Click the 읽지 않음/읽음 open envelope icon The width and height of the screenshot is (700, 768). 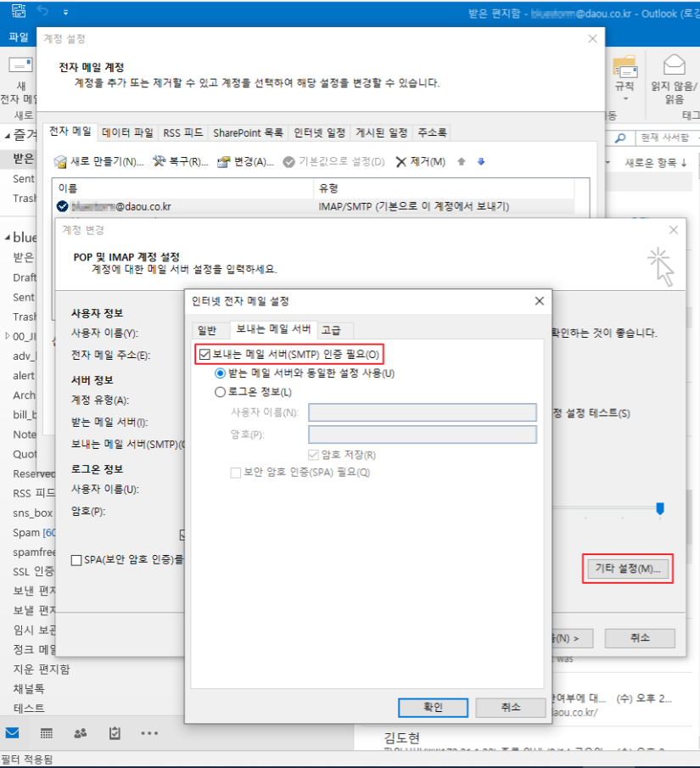pos(674,64)
